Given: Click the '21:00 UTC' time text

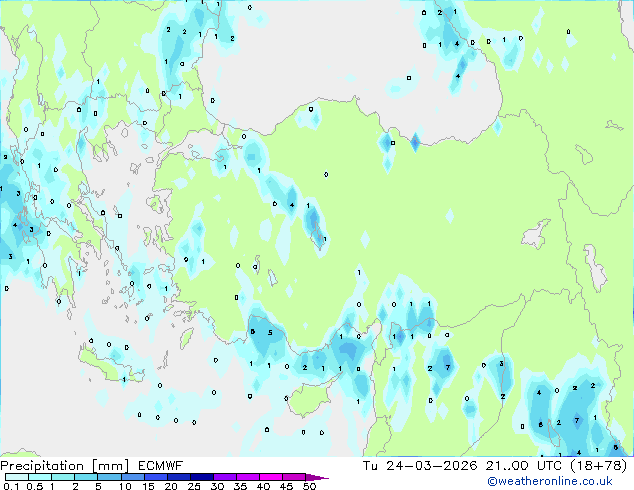Looking at the screenshot, I should click(x=524, y=466).
